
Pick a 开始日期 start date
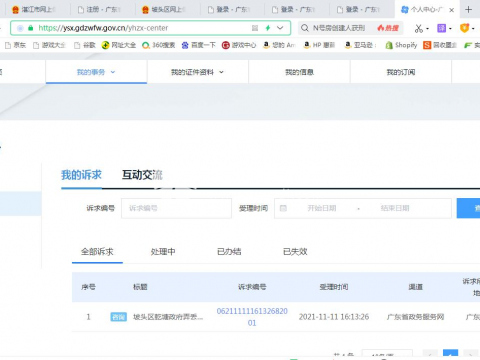(x=322, y=208)
